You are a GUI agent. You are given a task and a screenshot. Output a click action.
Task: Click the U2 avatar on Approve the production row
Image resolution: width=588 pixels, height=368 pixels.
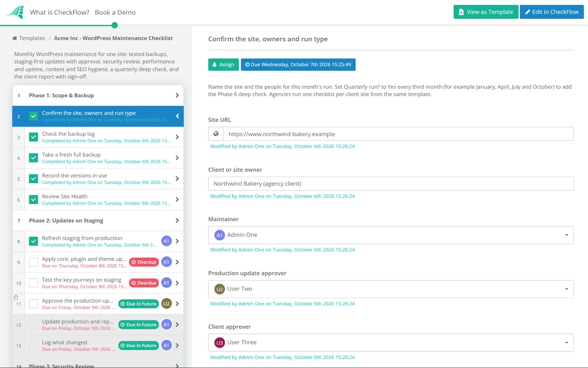click(166, 304)
